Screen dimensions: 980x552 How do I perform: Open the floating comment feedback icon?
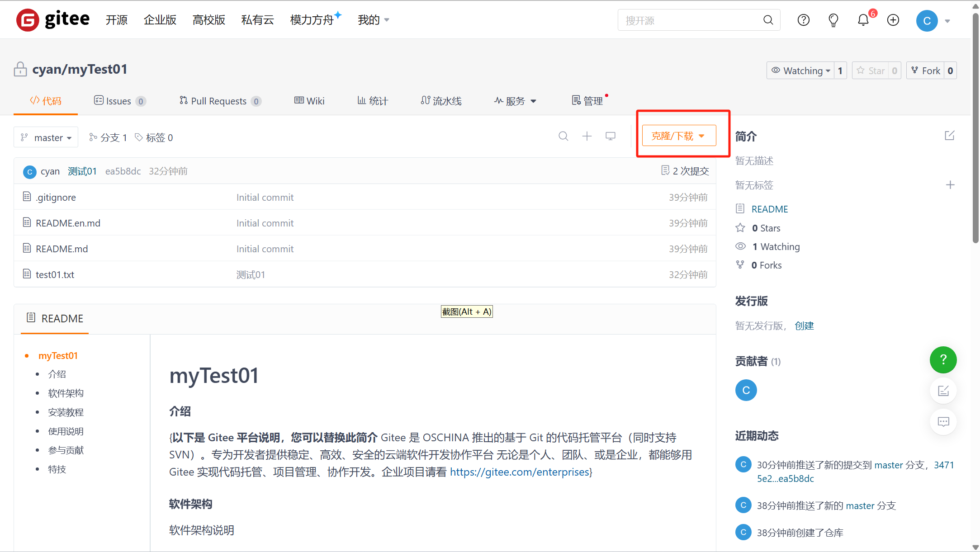click(x=943, y=422)
